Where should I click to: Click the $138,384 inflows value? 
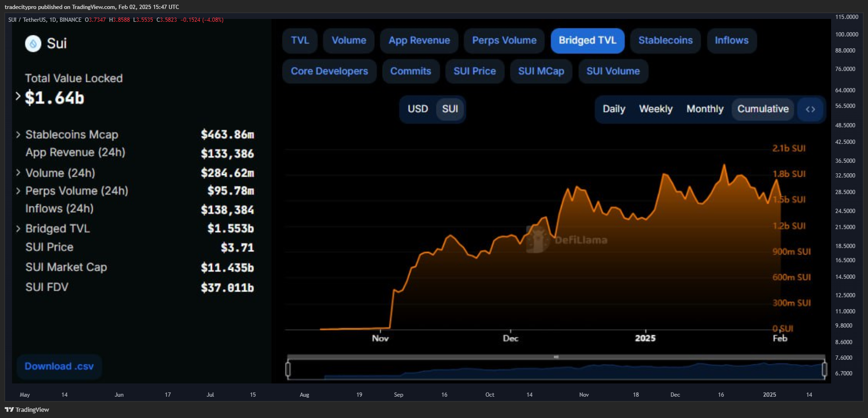pos(228,210)
